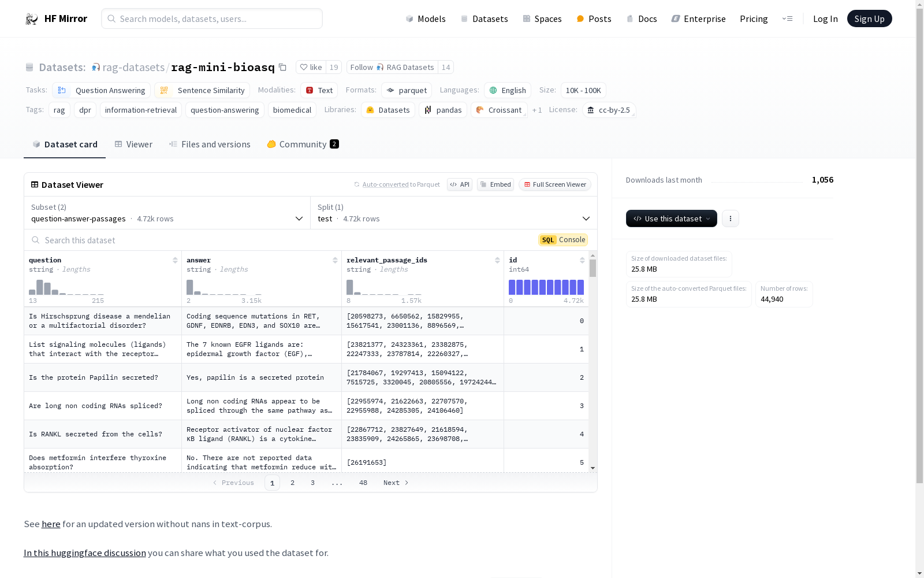Image resolution: width=924 pixels, height=578 pixels.
Task: Click the rag-datasets breadcrumb link
Action: [133, 68]
